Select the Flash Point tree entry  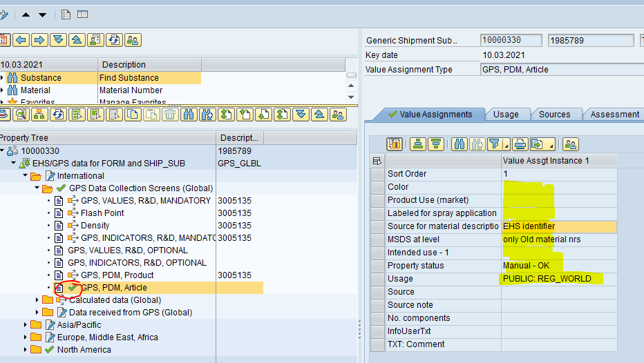pyautogui.click(x=102, y=213)
